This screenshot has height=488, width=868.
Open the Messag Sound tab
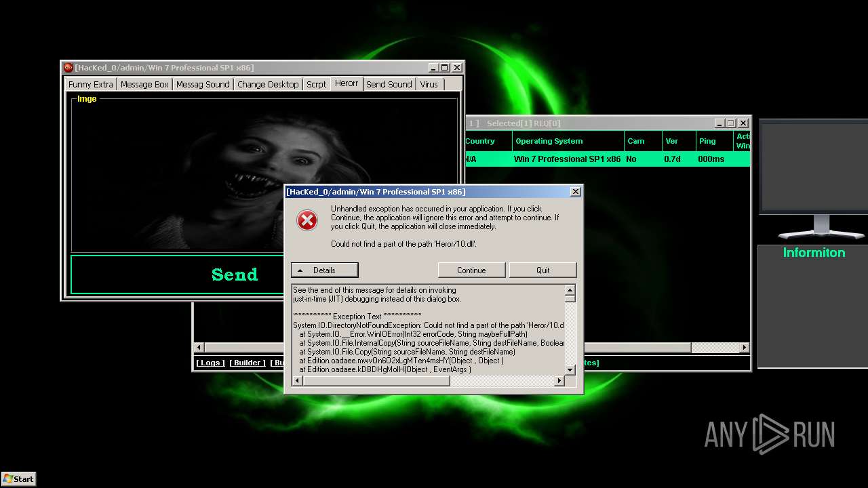coord(203,84)
